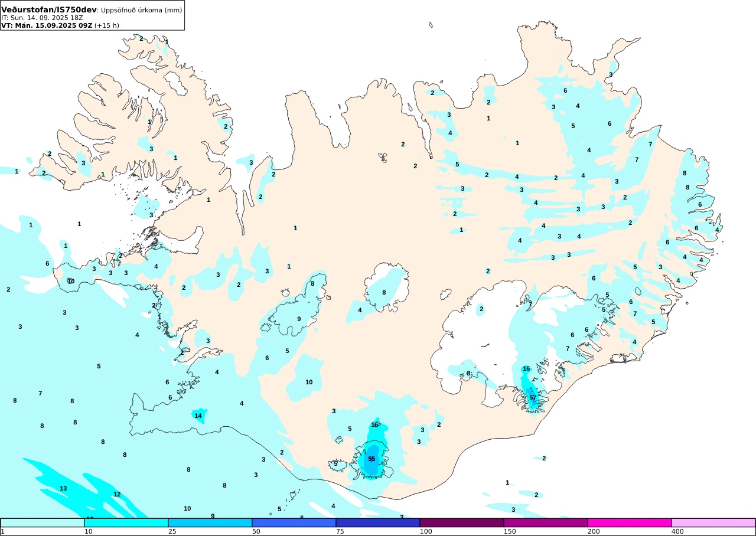Screen dimensions: 756x536
Task: Select the 50–75 mm blue legend swatch
Action: click(294, 522)
